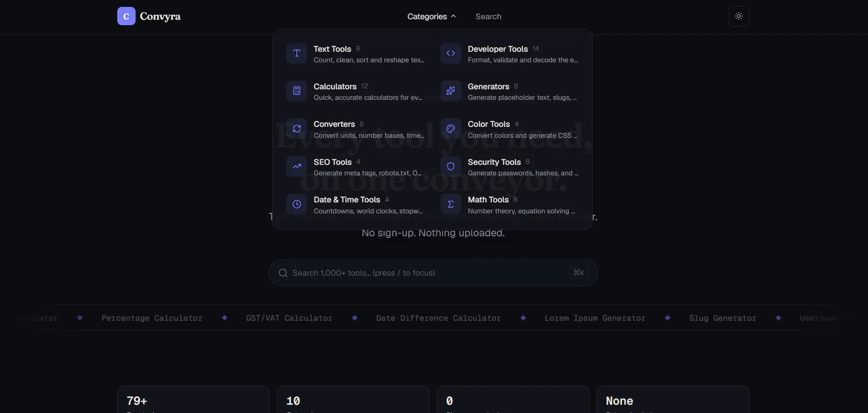Click the ⌘K shortcut badge
This screenshot has width=868, height=413.
579,273
